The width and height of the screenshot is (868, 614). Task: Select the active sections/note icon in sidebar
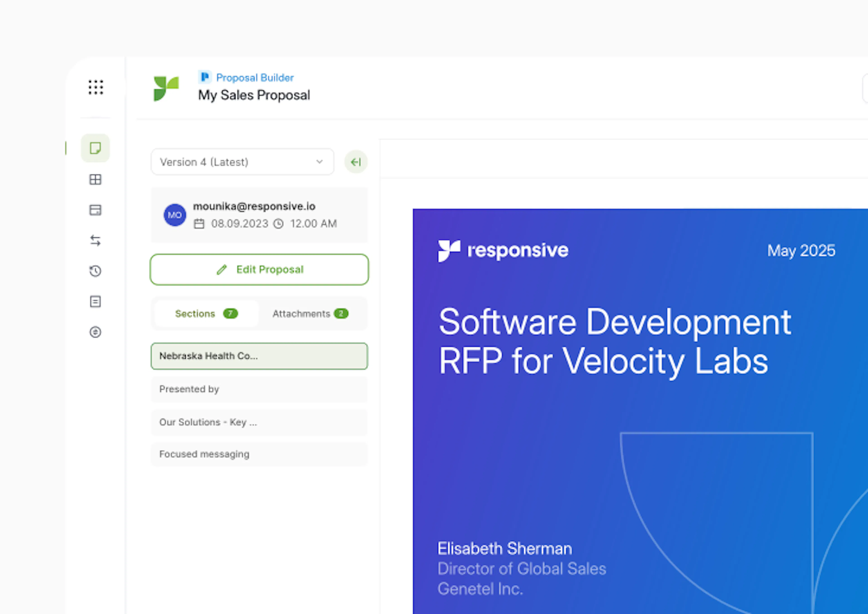pyautogui.click(x=95, y=148)
